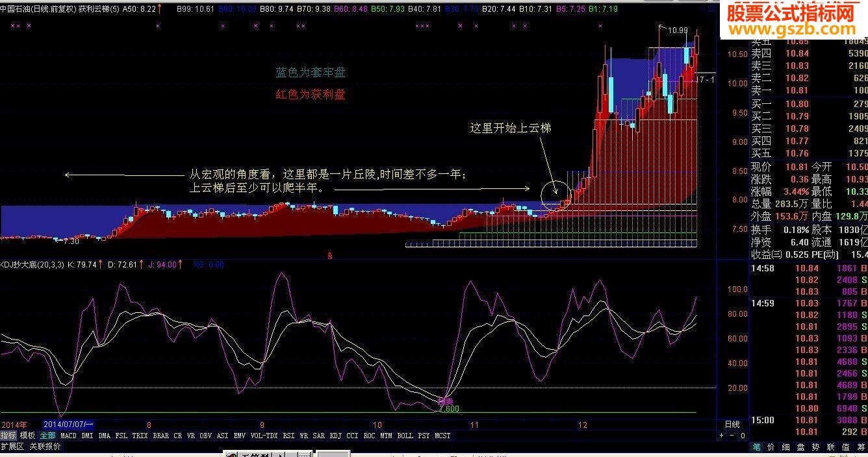Apply the EMV indicator
The height and width of the screenshot is (457, 868).
[240, 436]
